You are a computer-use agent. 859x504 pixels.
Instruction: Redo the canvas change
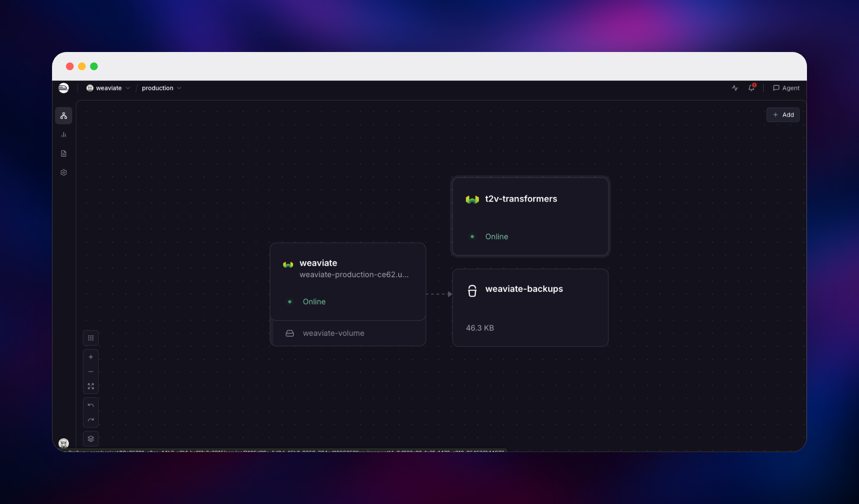coord(91,420)
